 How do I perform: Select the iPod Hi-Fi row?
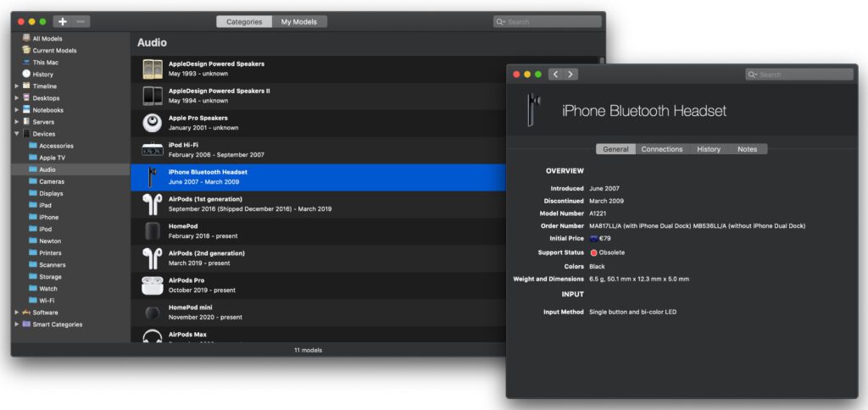click(319, 150)
